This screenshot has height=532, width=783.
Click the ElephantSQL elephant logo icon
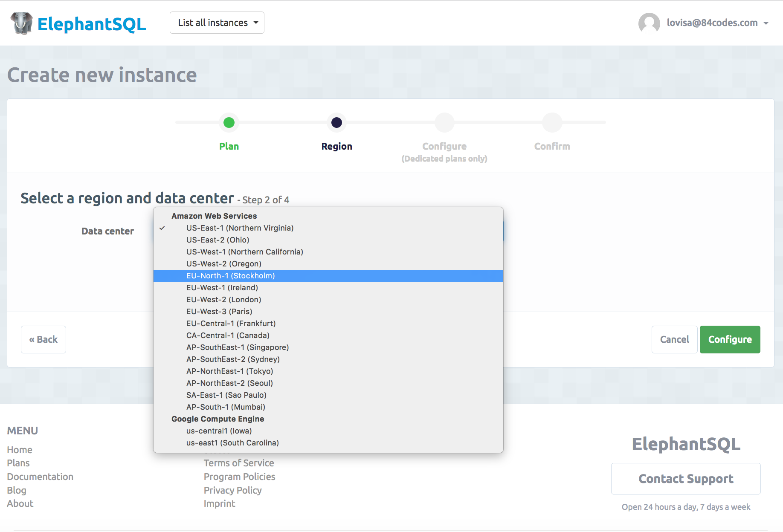click(21, 23)
